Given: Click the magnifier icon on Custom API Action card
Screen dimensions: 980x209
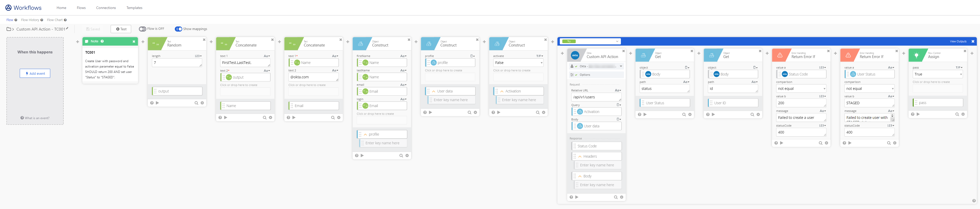Looking at the screenshot, I should 616,197.
